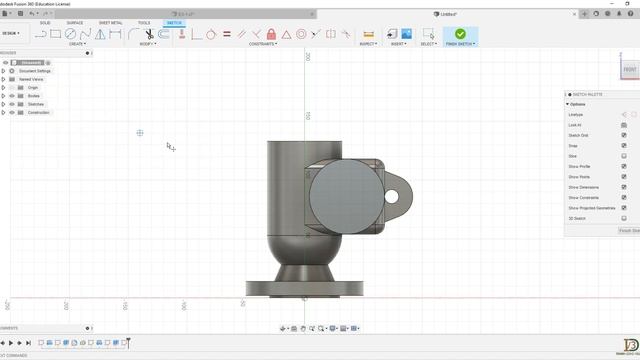Open the Create dropdown menu

point(77,44)
